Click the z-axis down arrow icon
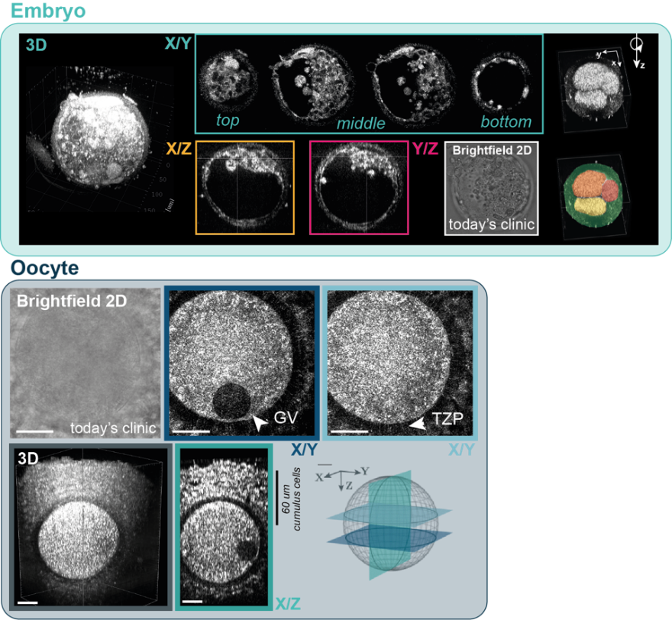672x620 pixels. click(x=636, y=52)
